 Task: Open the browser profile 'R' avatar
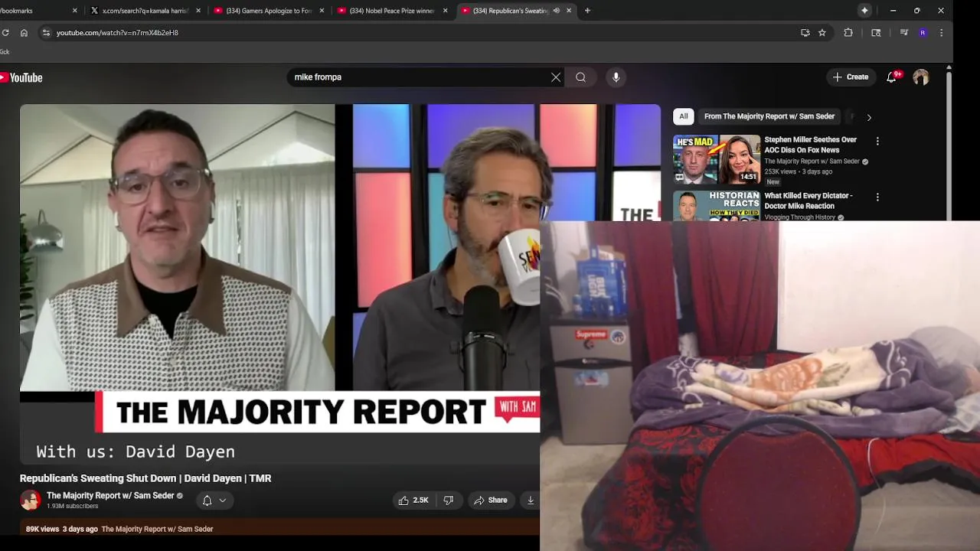coord(923,33)
